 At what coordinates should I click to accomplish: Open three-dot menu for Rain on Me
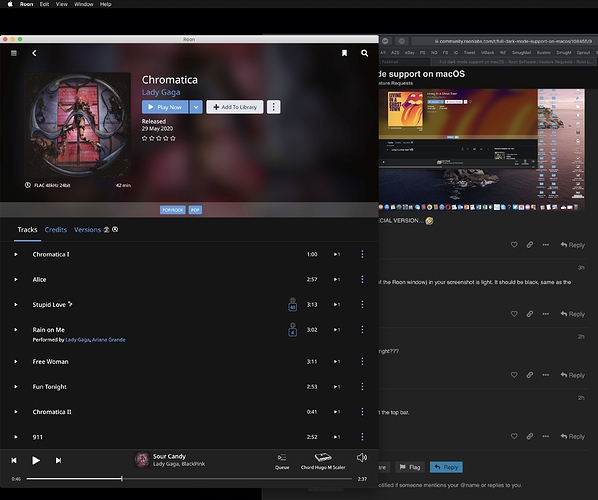(x=362, y=330)
